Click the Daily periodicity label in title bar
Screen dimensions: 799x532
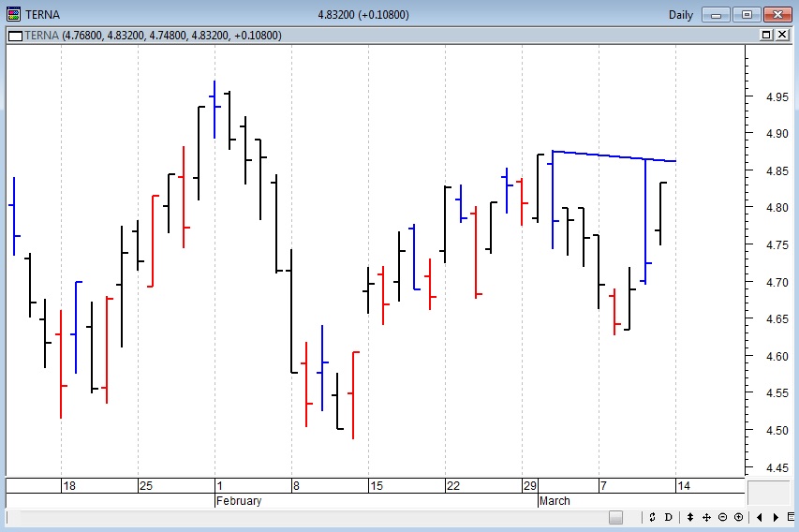click(681, 15)
